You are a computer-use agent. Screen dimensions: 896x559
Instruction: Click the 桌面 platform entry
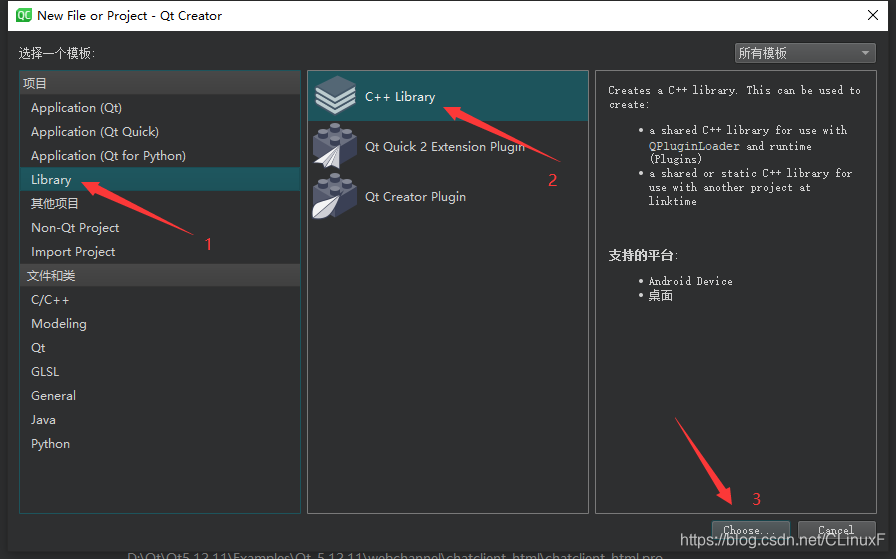coord(661,296)
